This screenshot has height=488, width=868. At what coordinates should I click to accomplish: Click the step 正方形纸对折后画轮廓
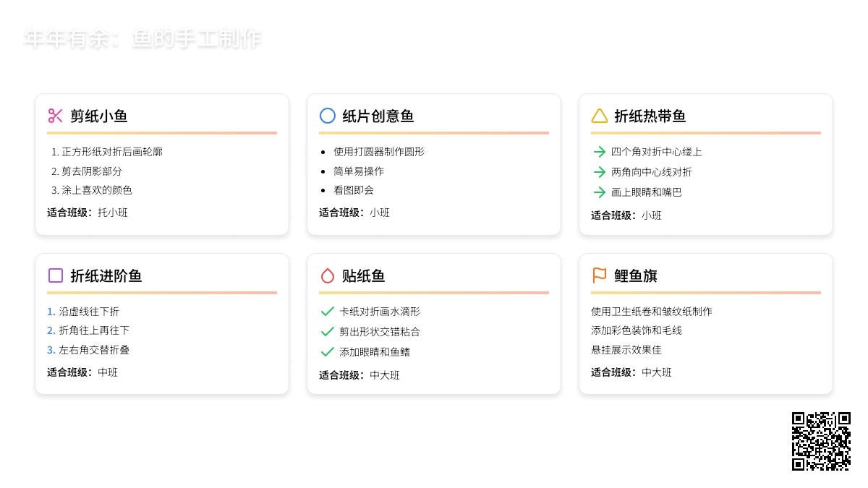tap(112, 152)
